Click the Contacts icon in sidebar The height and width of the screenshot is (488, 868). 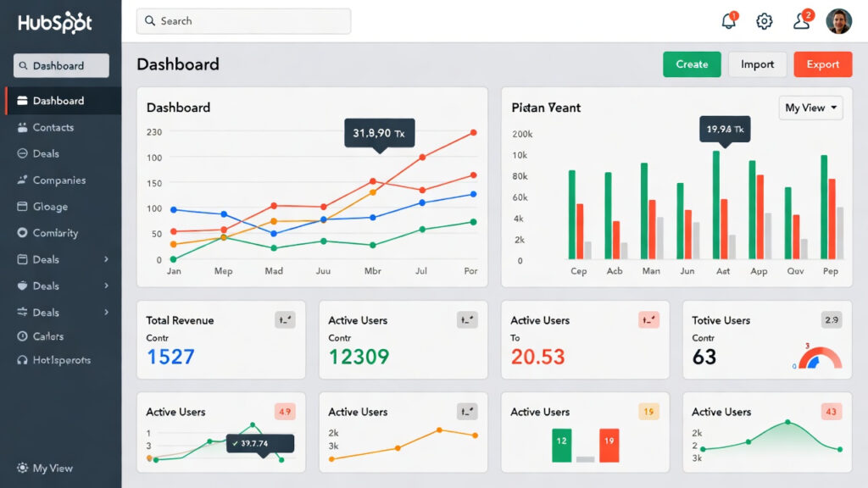click(x=23, y=127)
